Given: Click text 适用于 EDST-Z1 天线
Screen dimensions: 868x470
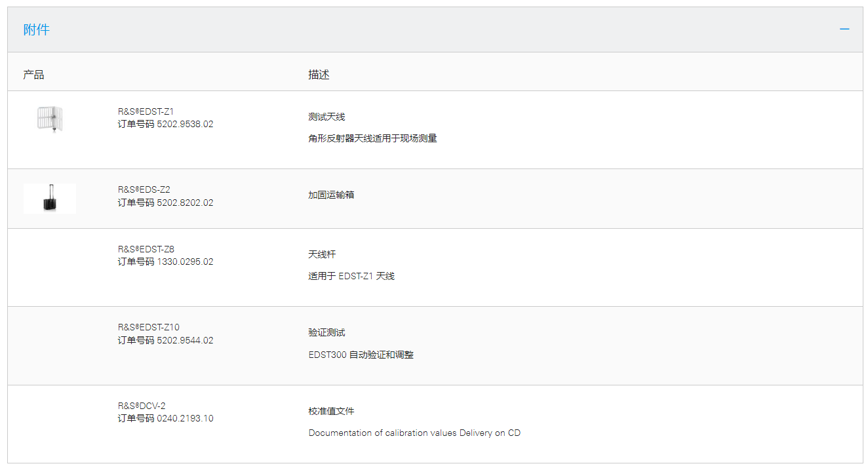Looking at the screenshot, I should pos(351,276).
